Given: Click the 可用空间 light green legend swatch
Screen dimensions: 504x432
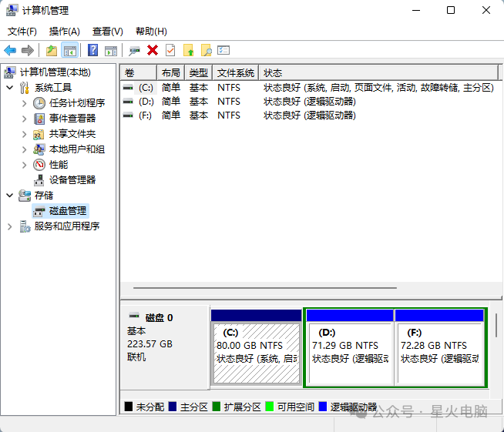Looking at the screenshot, I should coord(270,407).
